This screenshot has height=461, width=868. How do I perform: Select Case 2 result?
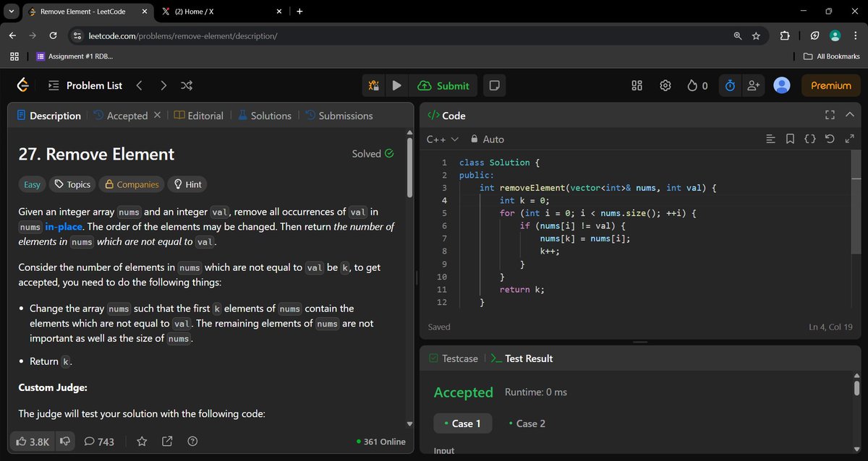point(527,423)
